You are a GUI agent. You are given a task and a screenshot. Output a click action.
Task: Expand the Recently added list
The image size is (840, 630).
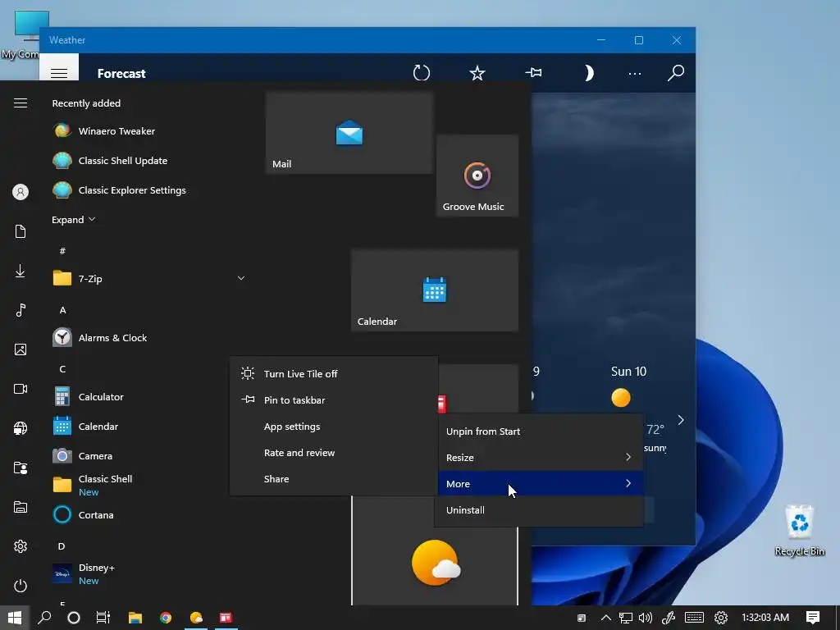(x=73, y=220)
